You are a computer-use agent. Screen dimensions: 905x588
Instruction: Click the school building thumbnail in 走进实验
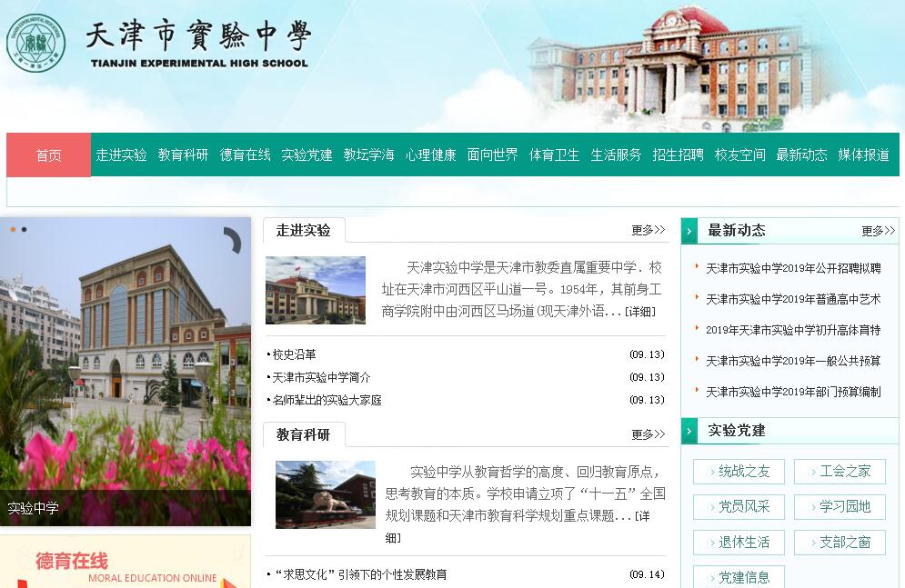tap(316, 290)
